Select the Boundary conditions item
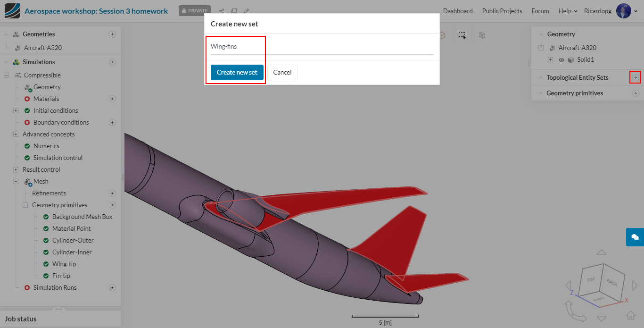Viewport: 644px width, 328px height. pyautogui.click(x=61, y=122)
